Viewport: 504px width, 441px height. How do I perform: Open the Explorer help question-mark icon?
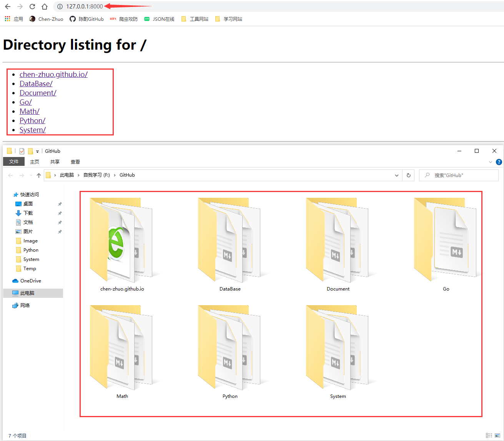(499, 162)
